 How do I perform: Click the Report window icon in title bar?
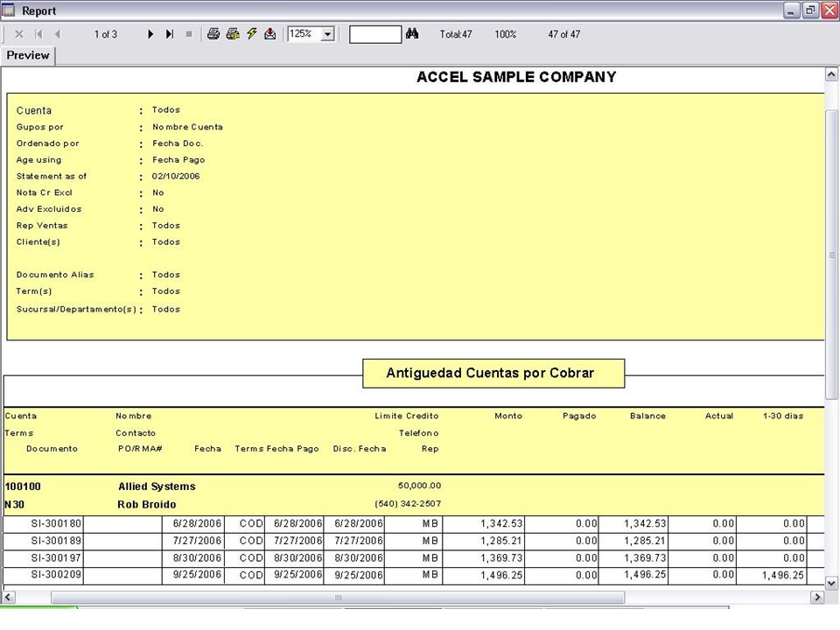coord(9,10)
